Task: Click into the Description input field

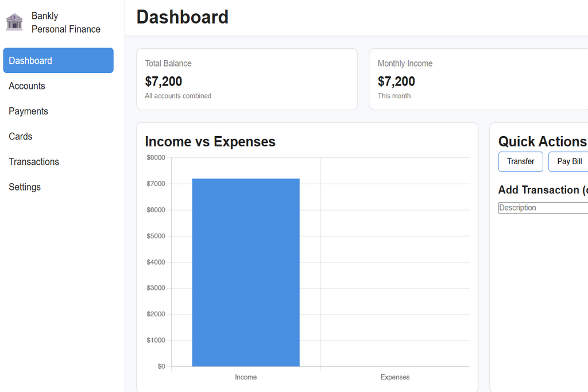Action: point(543,207)
